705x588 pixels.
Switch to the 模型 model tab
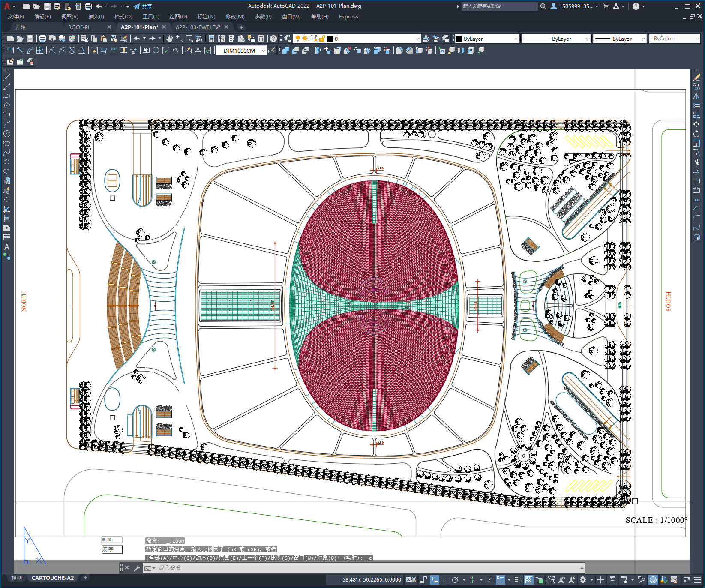[x=17, y=578]
